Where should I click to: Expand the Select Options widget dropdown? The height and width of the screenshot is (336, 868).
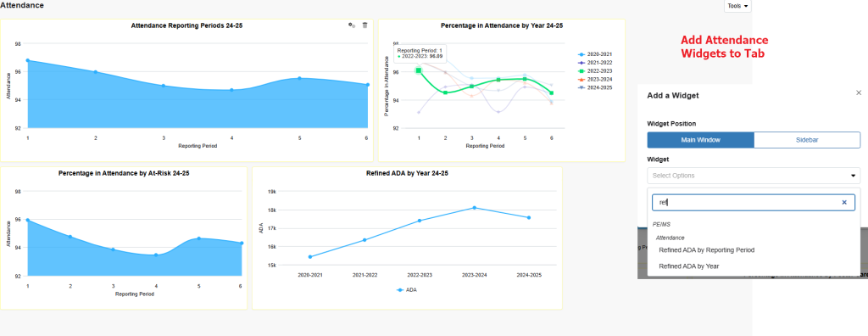[754, 176]
